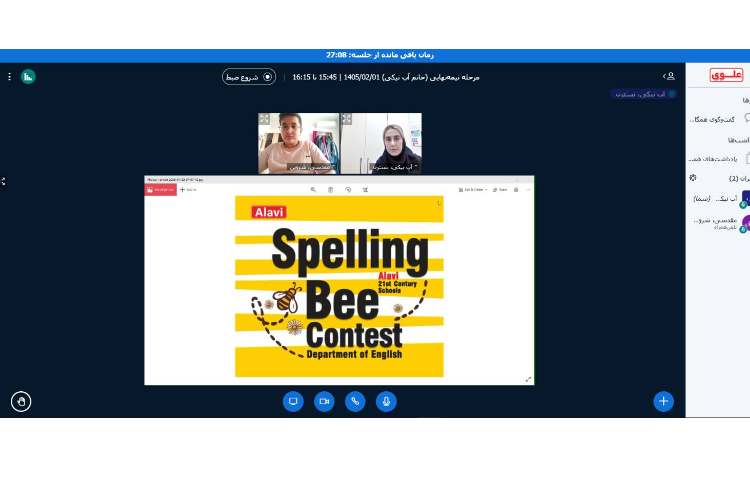Click the sidebar expand arrows at left edge
This screenshot has height=480, width=750.
point(3,182)
